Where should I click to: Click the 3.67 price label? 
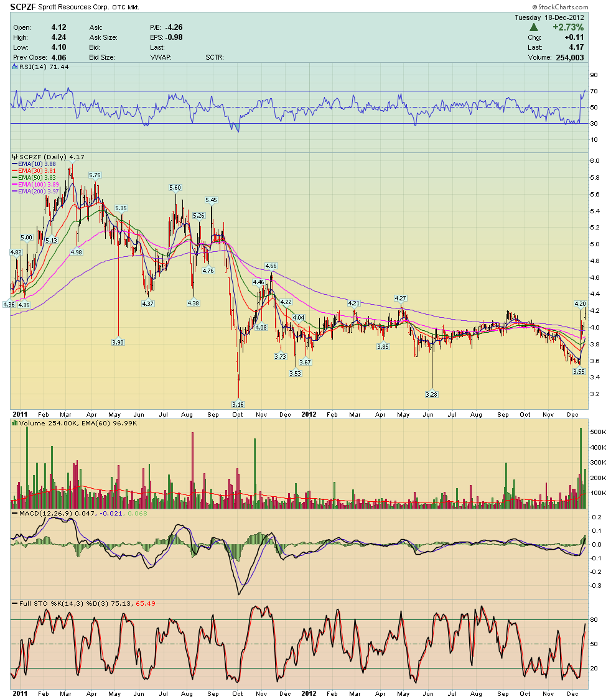305,362
